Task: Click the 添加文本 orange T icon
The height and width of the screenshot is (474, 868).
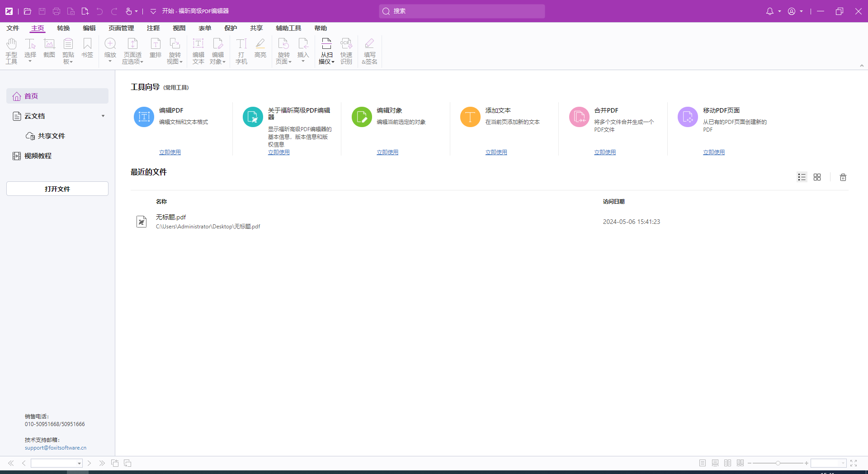Action: point(470,117)
